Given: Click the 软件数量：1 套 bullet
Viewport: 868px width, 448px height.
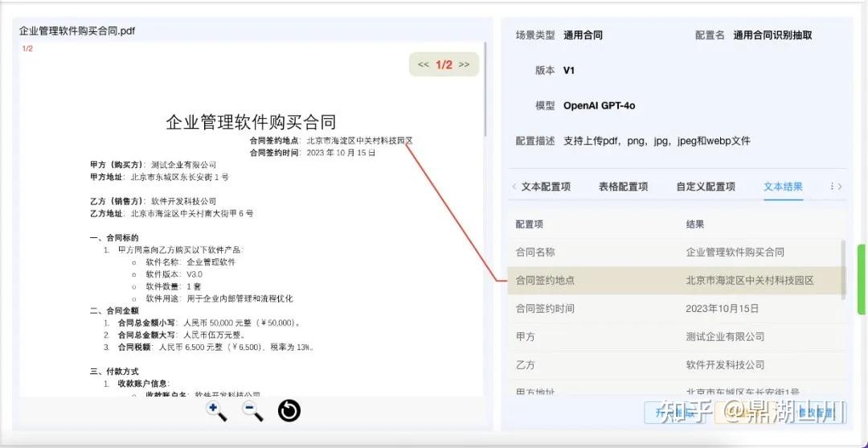Looking at the screenshot, I should tap(174, 286).
